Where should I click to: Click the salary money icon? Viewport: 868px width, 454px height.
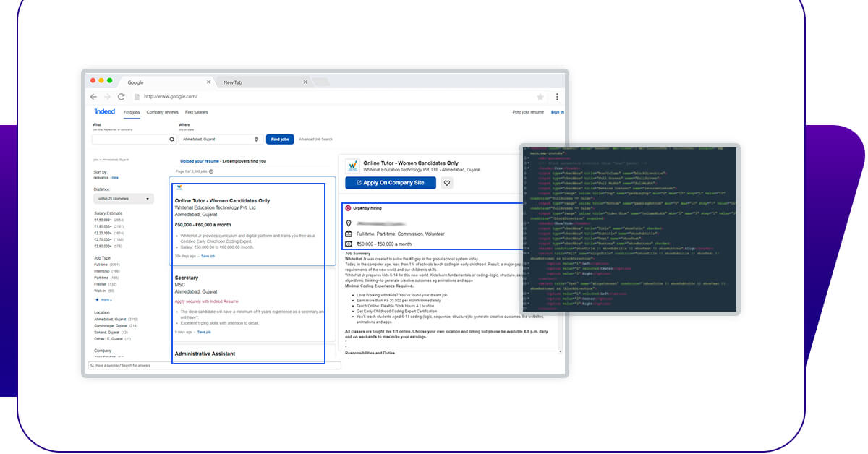click(x=349, y=244)
